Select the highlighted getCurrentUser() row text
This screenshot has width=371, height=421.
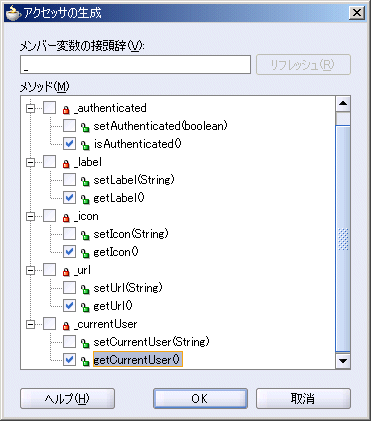(x=138, y=360)
